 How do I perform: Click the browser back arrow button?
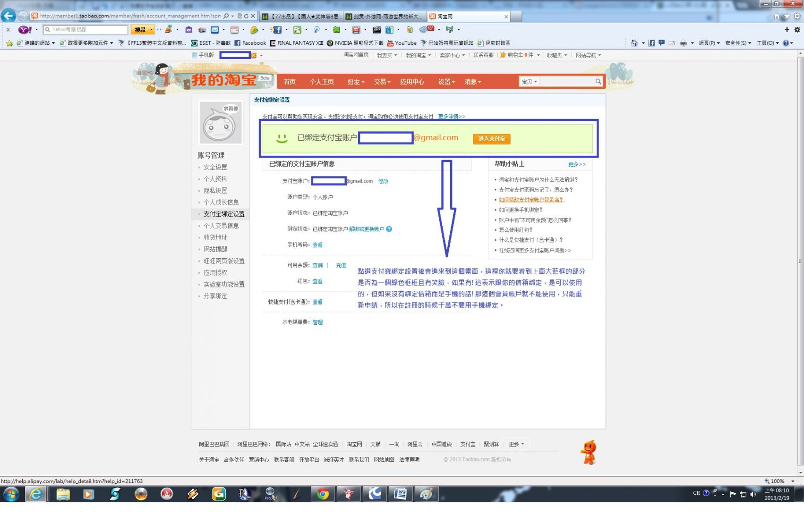pyautogui.click(x=8, y=16)
